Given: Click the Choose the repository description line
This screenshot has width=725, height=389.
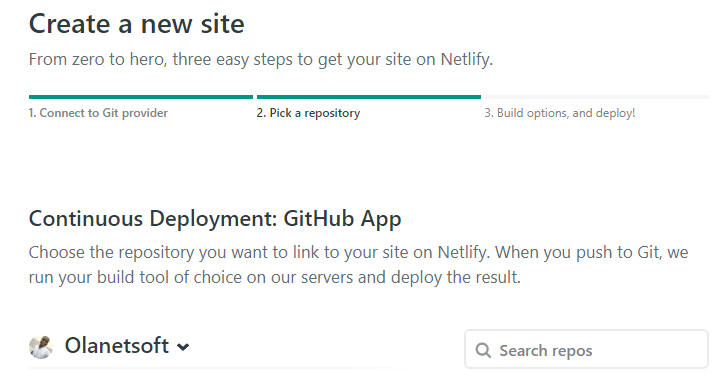Looking at the screenshot, I should tap(358, 253).
